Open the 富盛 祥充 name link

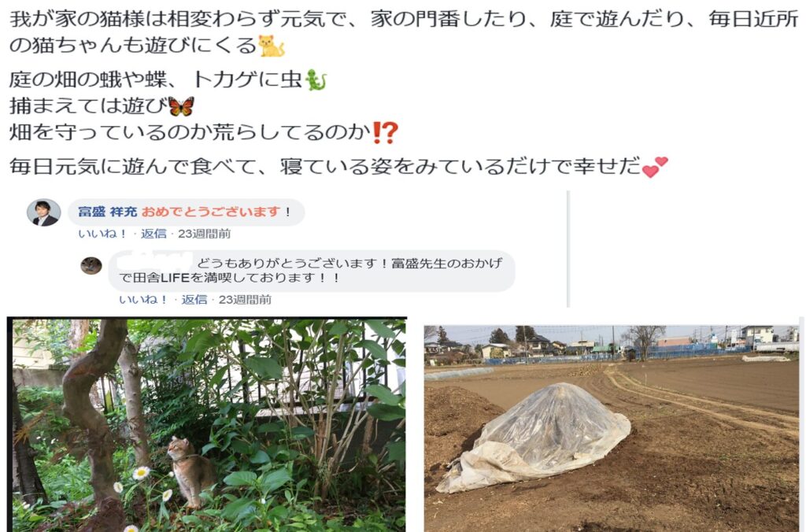[107, 211]
